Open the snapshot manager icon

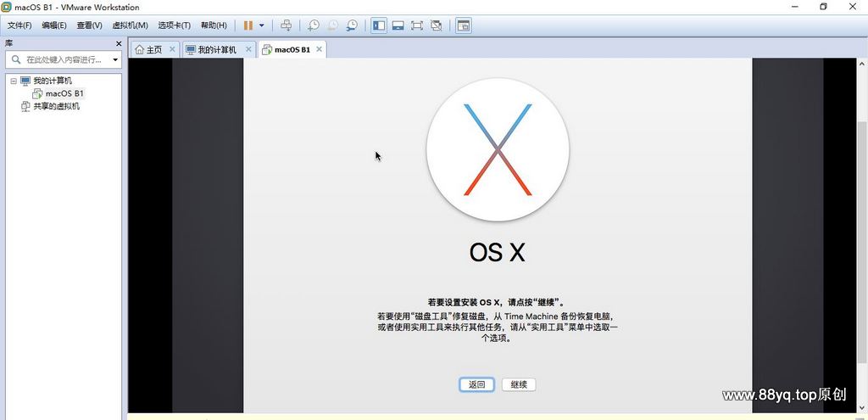pyautogui.click(x=352, y=25)
